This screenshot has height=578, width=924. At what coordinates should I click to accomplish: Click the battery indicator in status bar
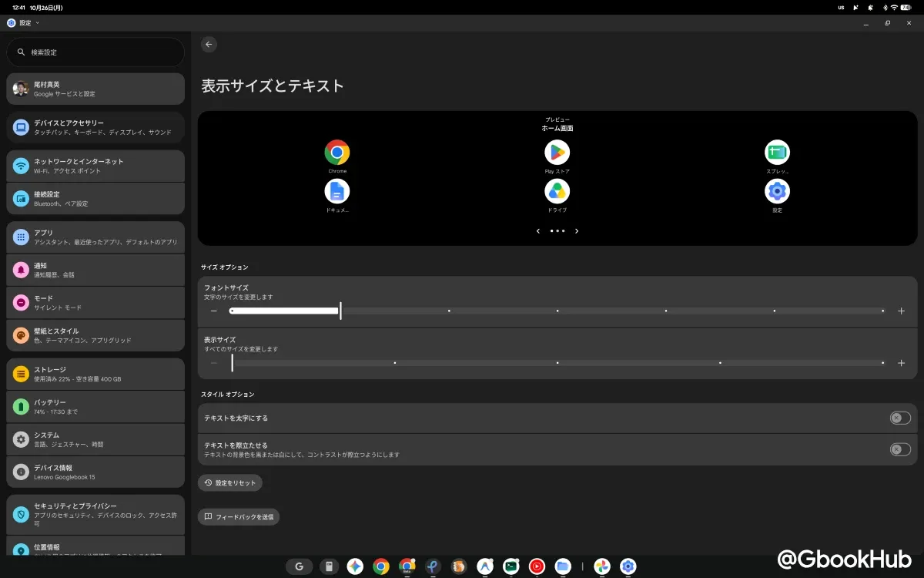point(906,7)
